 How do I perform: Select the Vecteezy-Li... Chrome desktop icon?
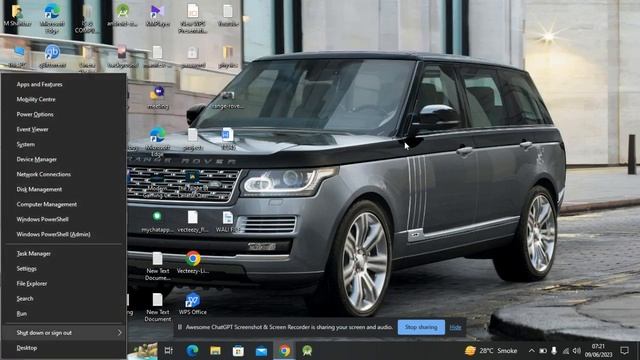(x=193, y=262)
